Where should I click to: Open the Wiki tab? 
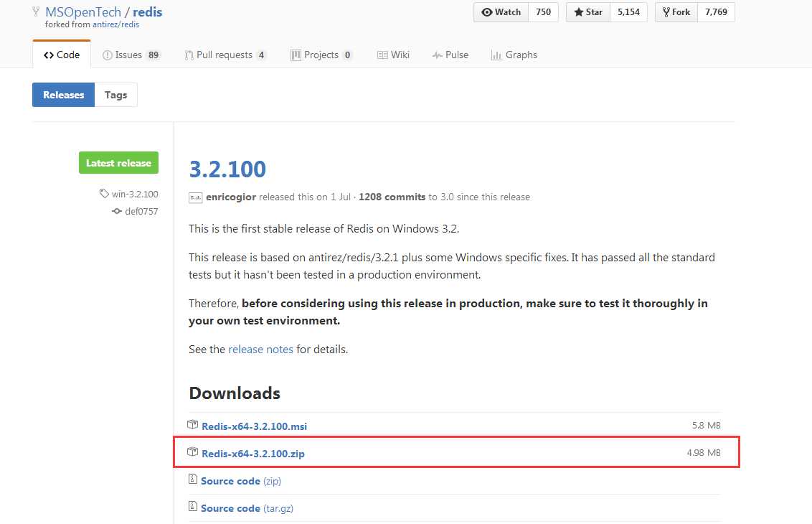(x=394, y=55)
